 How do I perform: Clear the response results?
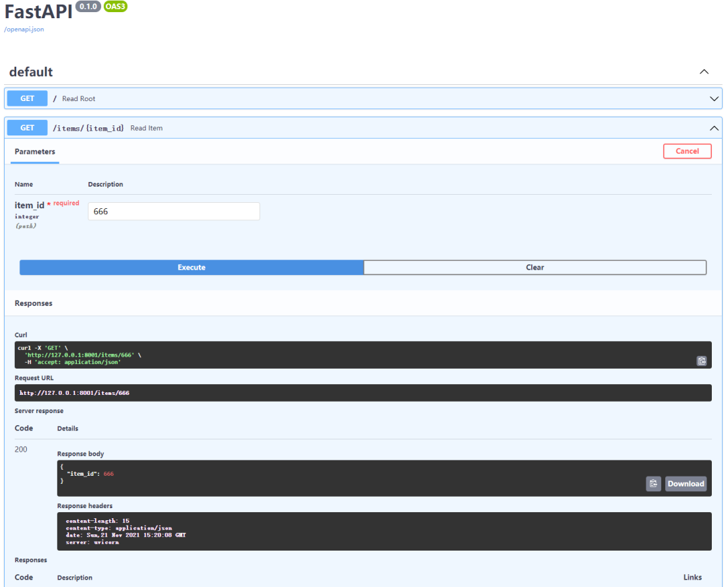click(535, 268)
